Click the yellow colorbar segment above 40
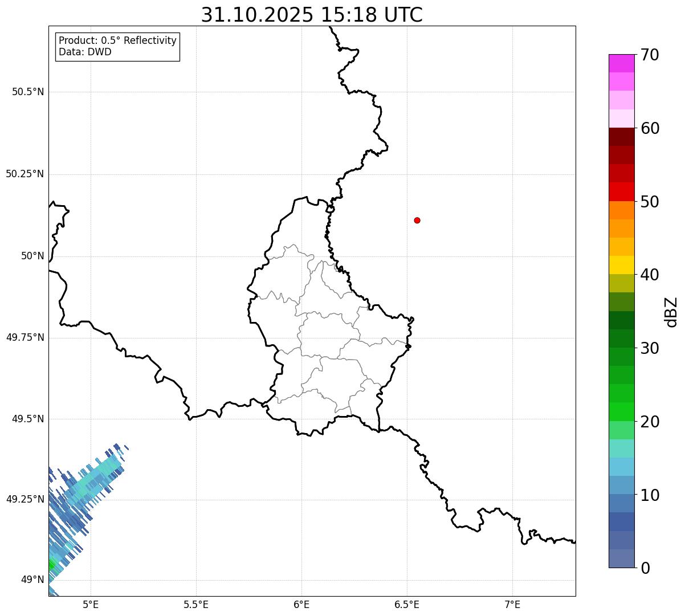Viewport: 685px width, 616px height. pyautogui.click(x=621, y=266)
